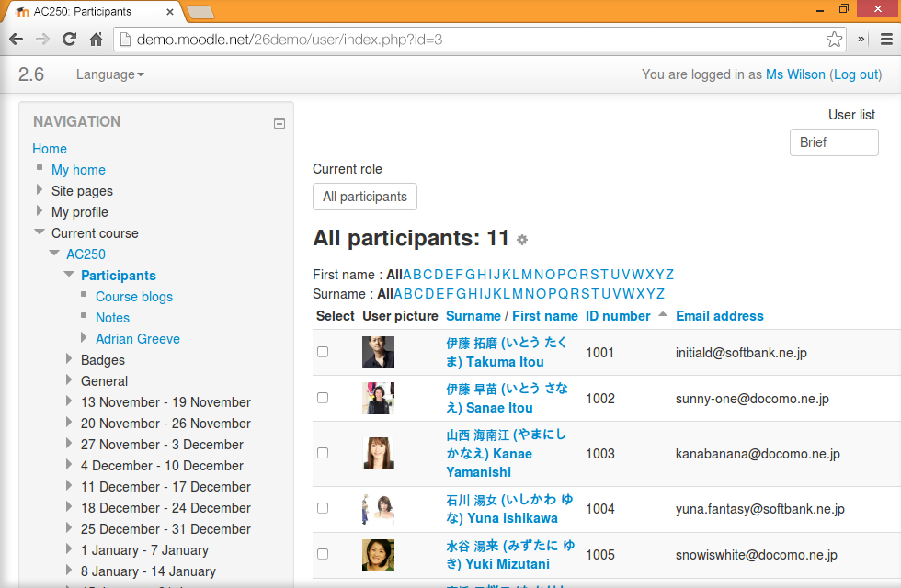Click the ID number sort arrow
Screen dimensions: 901x588
tap(663, 315)
